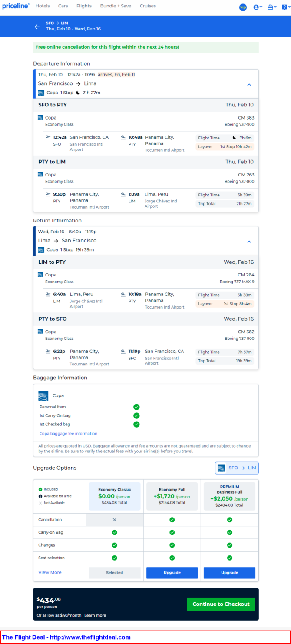Open the Learn more monthly payment link
Viewport: 291px width, 644px height.
(95, 615)
